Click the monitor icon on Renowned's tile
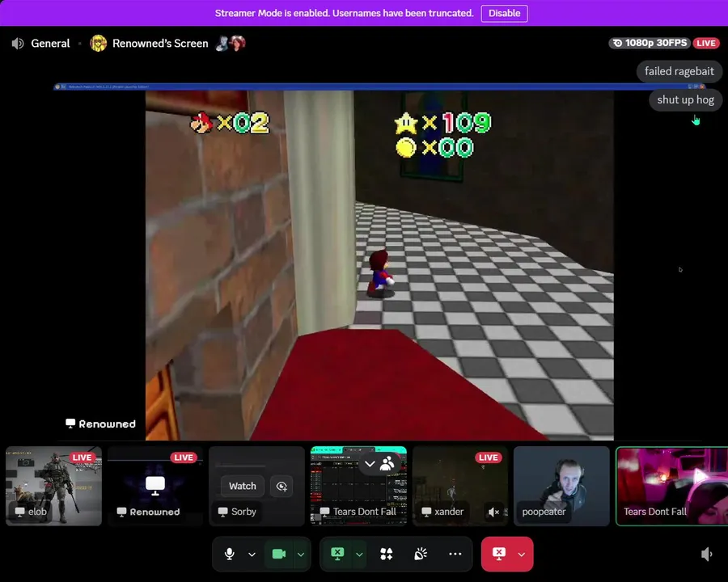 click(155, 485)
